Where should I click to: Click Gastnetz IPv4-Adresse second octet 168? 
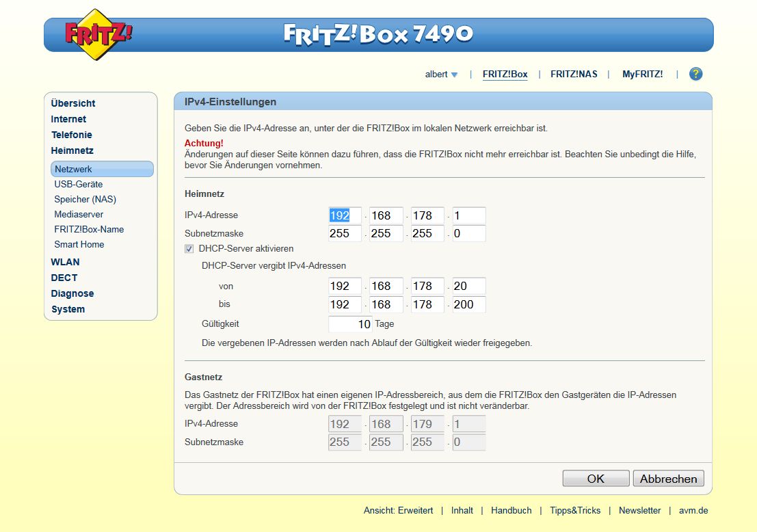click(386, 424)
